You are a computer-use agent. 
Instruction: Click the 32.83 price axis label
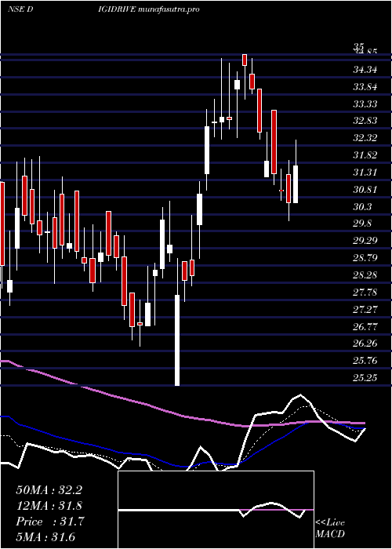[365, 121]
